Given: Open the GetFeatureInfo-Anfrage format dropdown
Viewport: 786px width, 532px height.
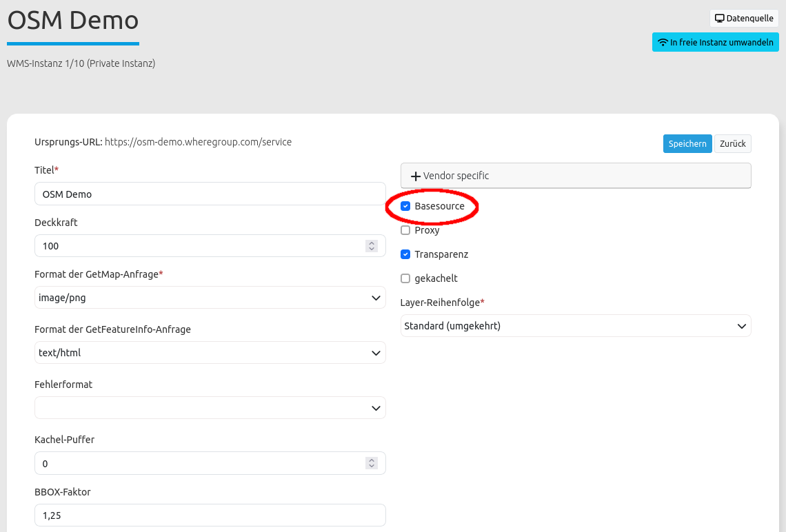Looking at the screenshot, I should [x=210, y=353].
